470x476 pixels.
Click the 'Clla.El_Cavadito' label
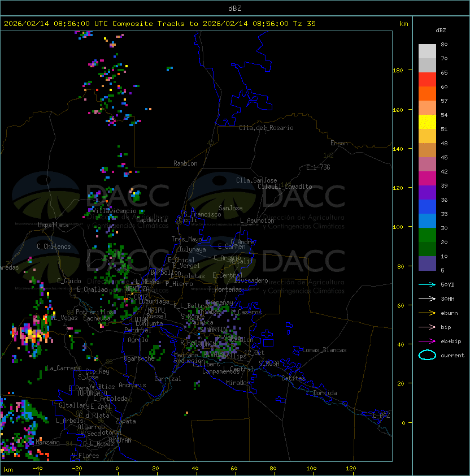click(x=285, y=187)
